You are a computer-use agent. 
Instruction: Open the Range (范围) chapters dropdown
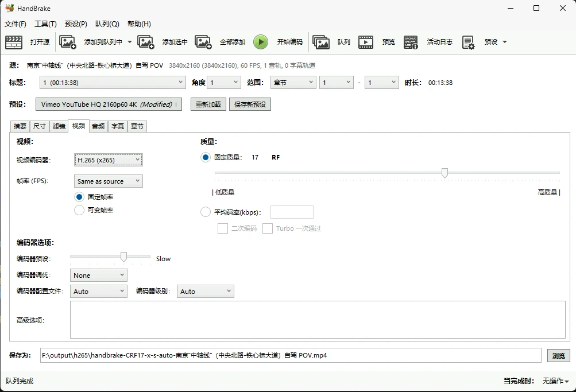tap(293, 83)
